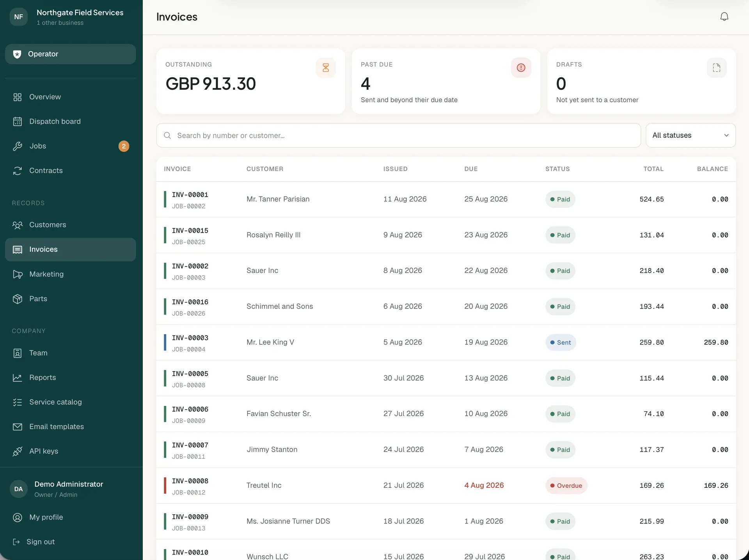The height and width of the screenshot is (560, 749).
Task: Open the All statuses filter dropdown
Action: pyautogui.click(x=690, y=135)
